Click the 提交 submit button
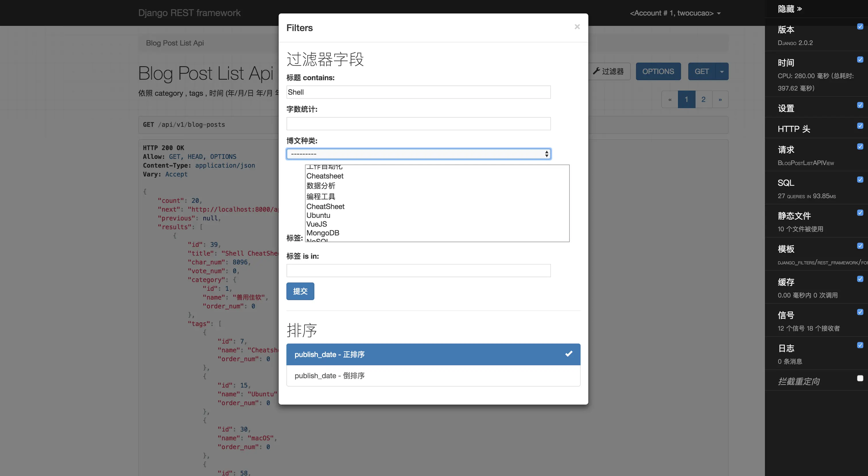Viewport: 868px width, 476px height. [300, 291]
